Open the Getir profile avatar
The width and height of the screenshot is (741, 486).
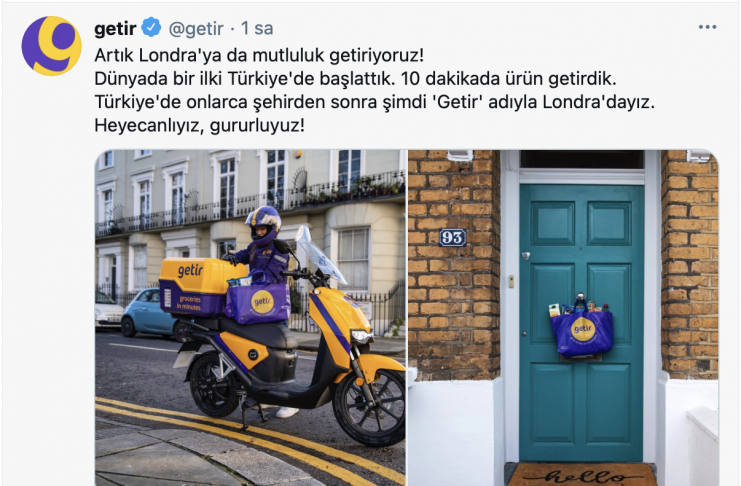51,46
